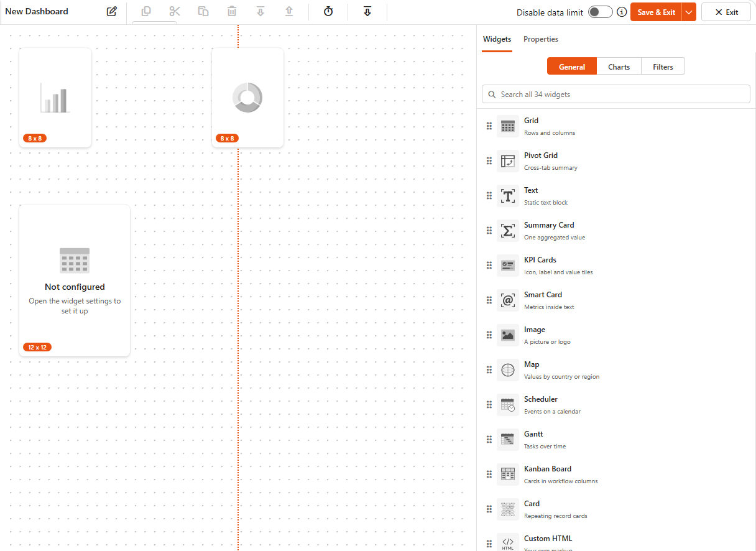Select the Filters widget category

(663, 67)
